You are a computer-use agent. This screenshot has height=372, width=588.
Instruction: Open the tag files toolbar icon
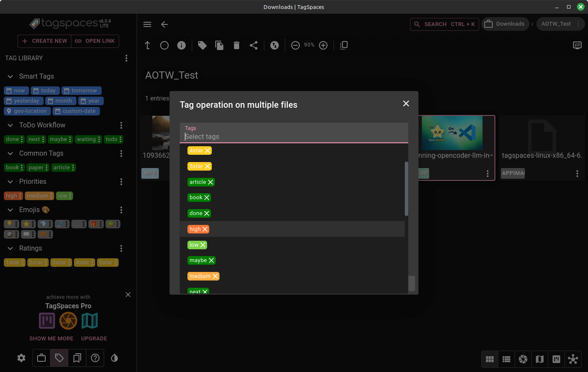click(202, 45)
